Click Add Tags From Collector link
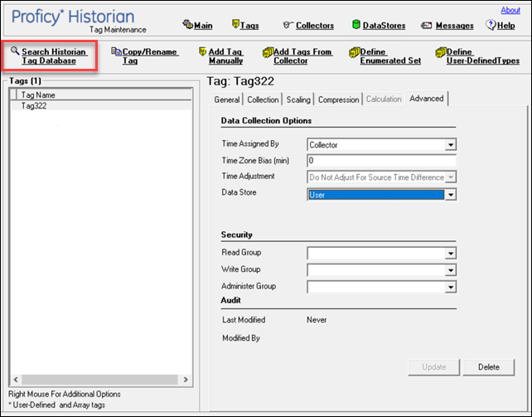Image resolution: width=532 pixels, height=417 pixels. point(302,56)
